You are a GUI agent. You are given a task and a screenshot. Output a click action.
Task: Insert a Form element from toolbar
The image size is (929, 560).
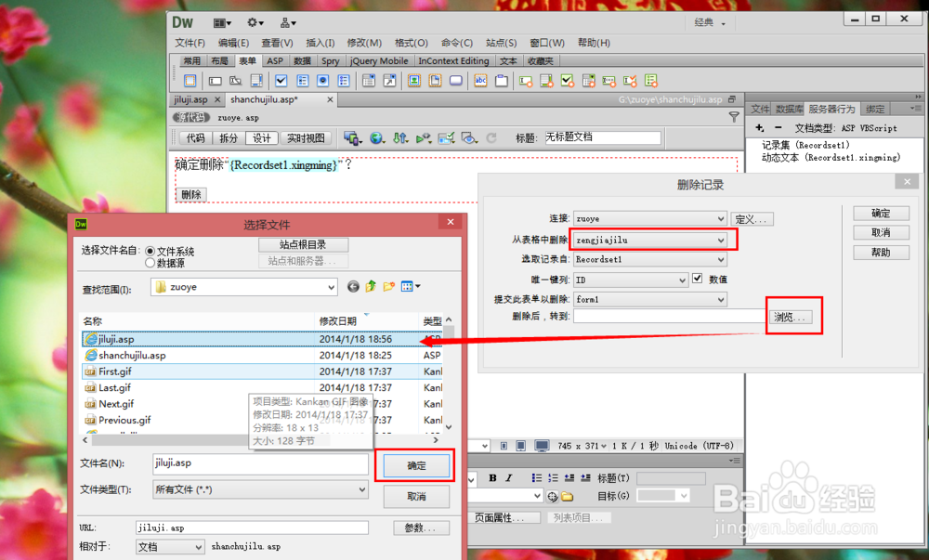pyautogui.click(x=190, y=81)
